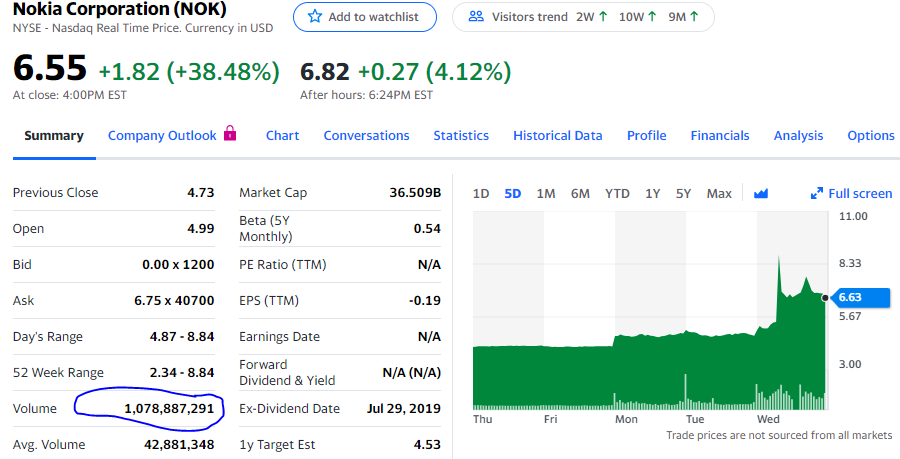
Task: Click the Open value 4.99
Action: (201, 228)
